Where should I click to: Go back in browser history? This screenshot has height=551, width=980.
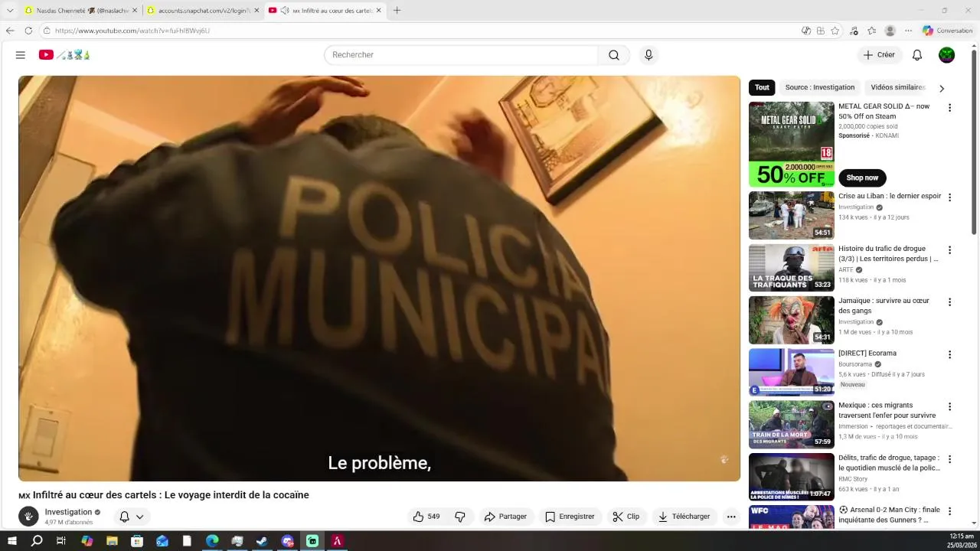tap(10, 31)
